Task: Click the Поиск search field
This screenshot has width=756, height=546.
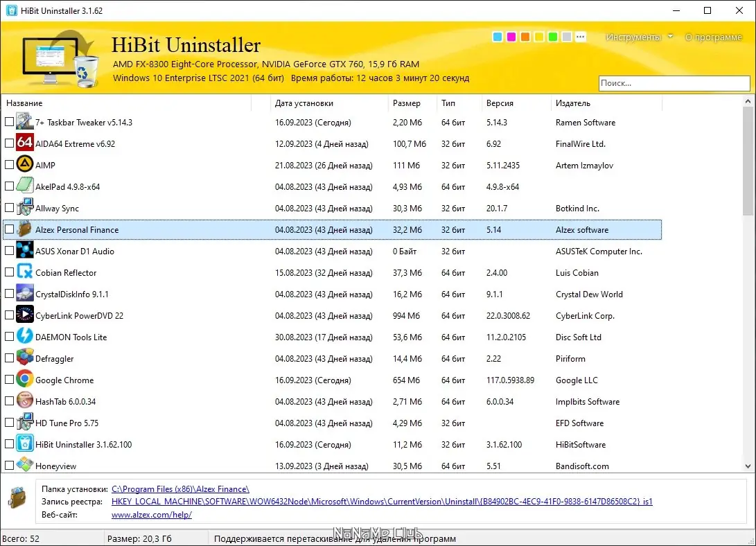Action: point(674,83)
